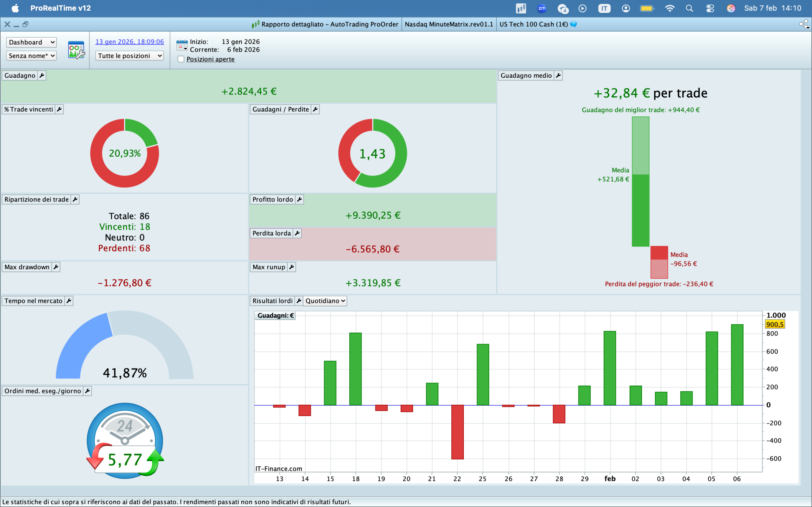The image size is (812, 507).
Task: Click wrench for Ordini med. eseg./giorno
Action: 87,391
